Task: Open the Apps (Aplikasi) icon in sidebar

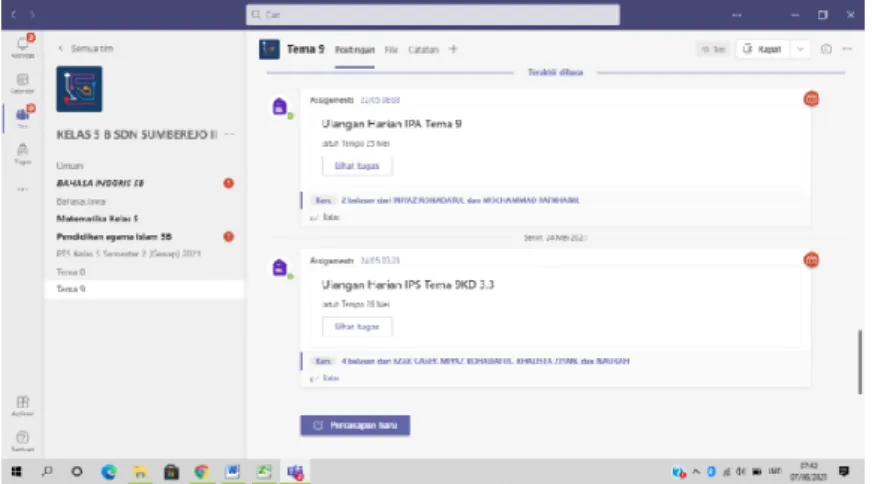Action: pyautogui.click(x=23, y=406)
